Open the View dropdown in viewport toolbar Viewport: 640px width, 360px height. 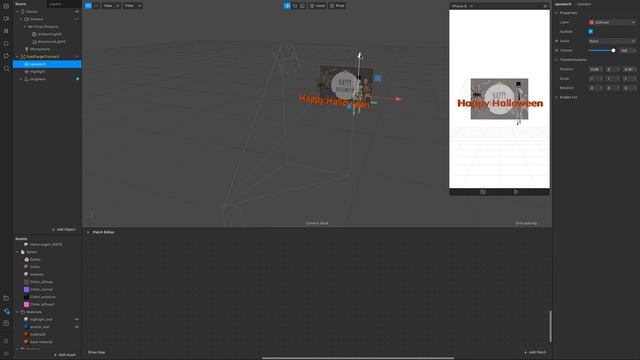(x=111, y=6)
